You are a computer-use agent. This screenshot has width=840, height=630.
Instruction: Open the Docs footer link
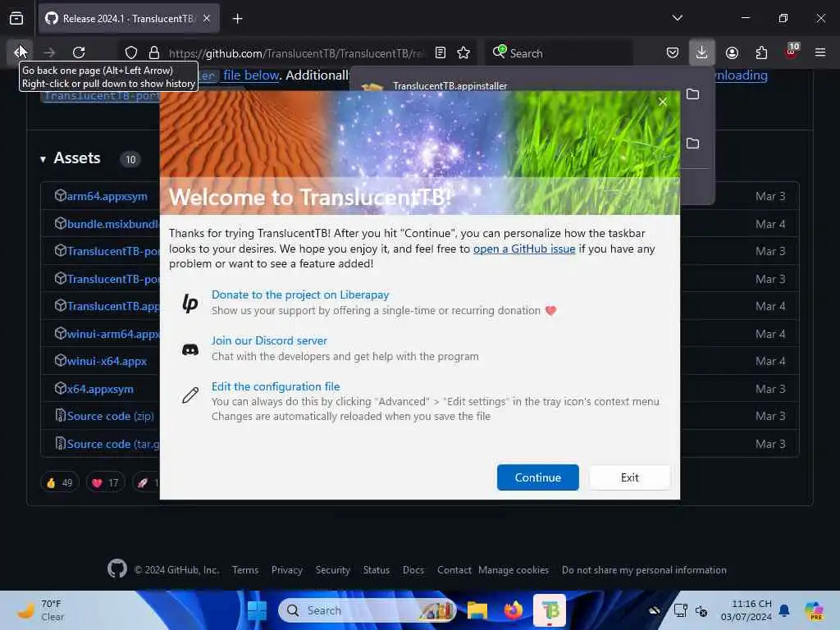[413, 570]
